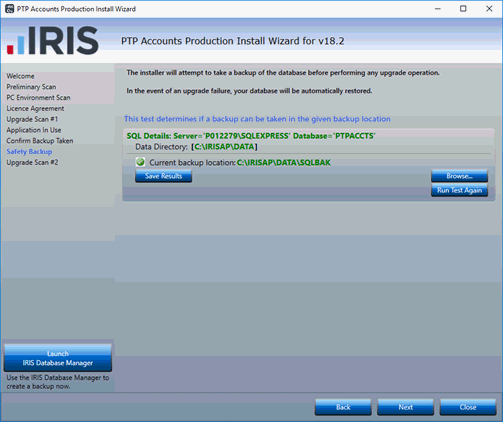
Task: Click 'Use the IRIS Database Manager' hint text
Action: [58, 382]
